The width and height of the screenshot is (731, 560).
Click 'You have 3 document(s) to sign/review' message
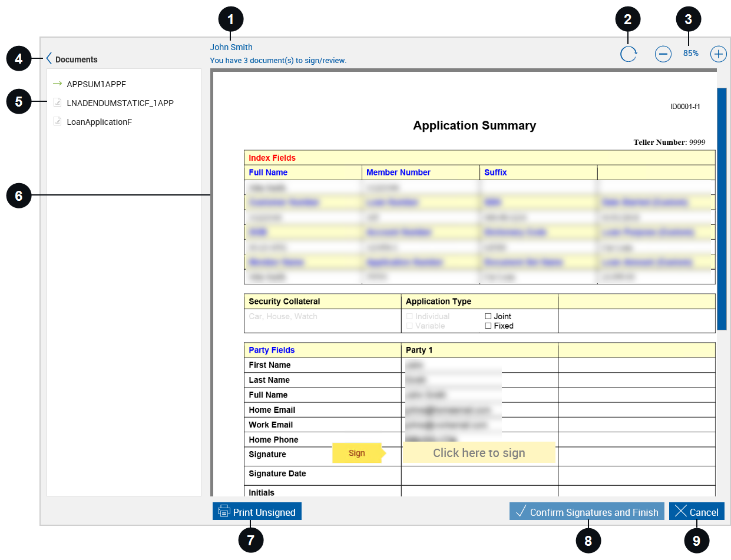pyautogui.click(x=278, y=60)
